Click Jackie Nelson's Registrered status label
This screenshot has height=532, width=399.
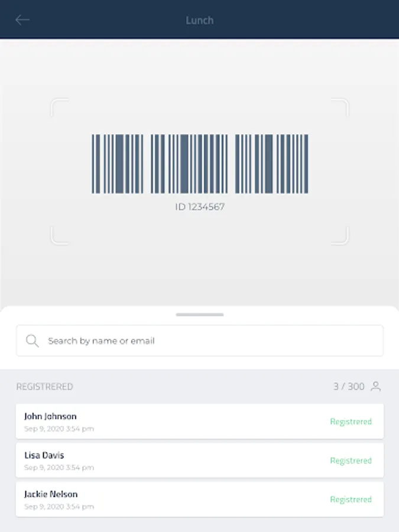click(x=351, y=499)
